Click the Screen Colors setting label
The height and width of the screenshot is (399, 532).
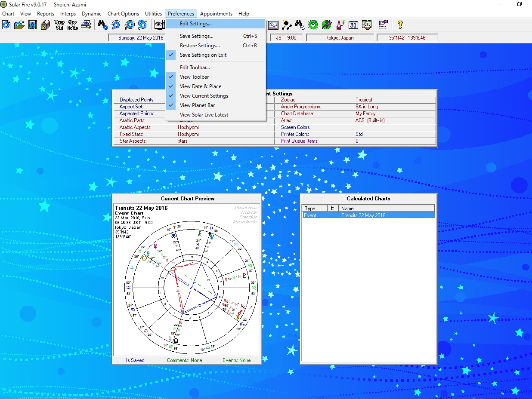(296, 127)
